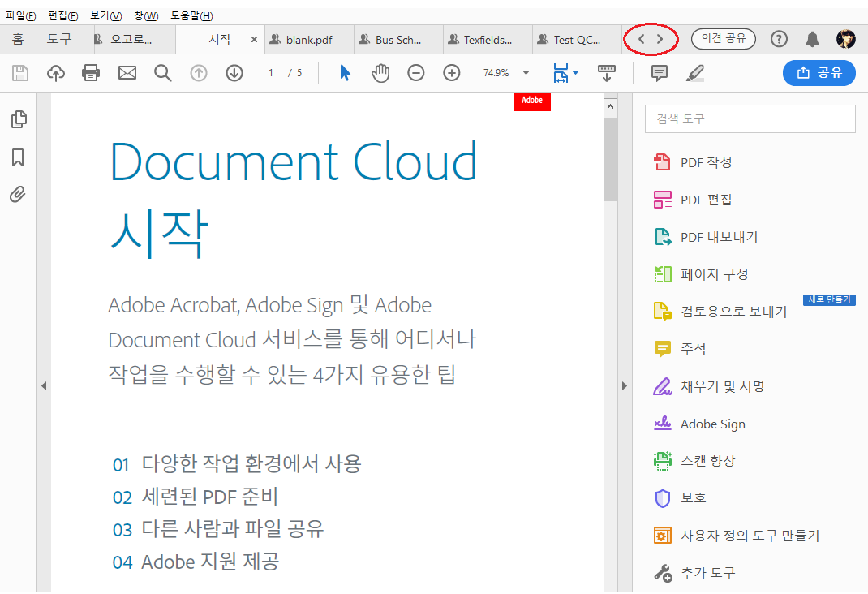868x594 pixels.
Task: Add a comment speech bubble icon
Action: [x=660, y=72]
